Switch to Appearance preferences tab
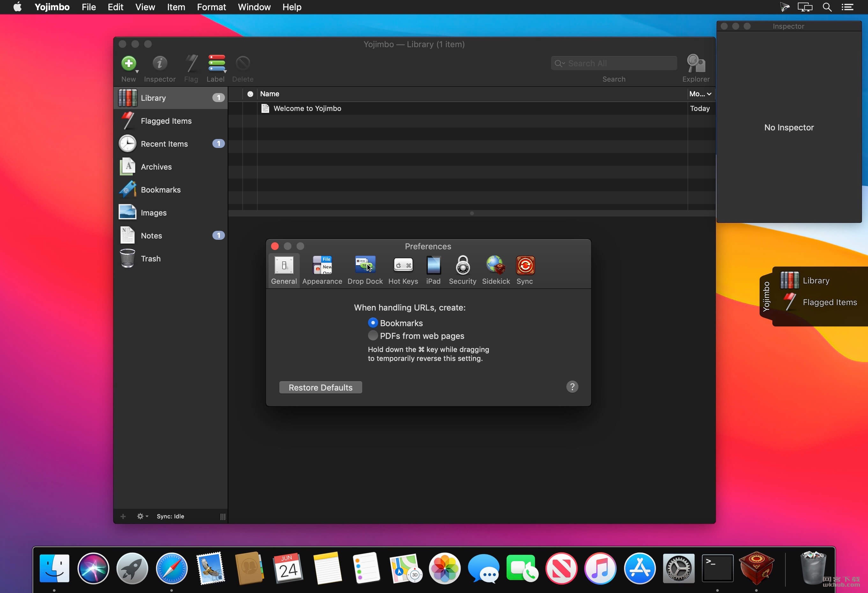 [322, 271]
